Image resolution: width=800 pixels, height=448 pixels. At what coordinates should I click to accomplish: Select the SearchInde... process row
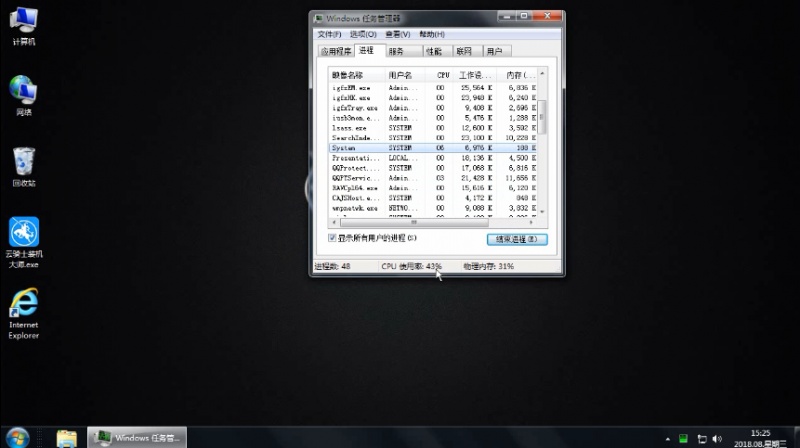point(433,138)
